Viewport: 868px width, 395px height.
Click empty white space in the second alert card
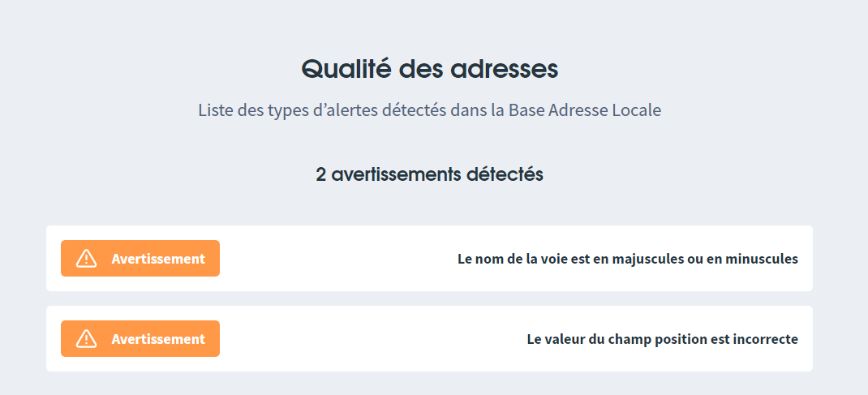tap(371, 338)
